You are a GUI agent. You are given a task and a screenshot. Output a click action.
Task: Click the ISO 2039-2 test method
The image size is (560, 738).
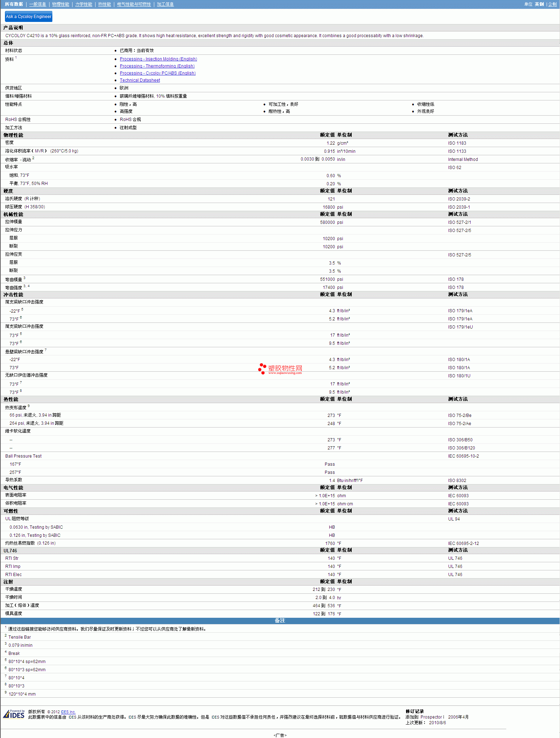[459, 199]
